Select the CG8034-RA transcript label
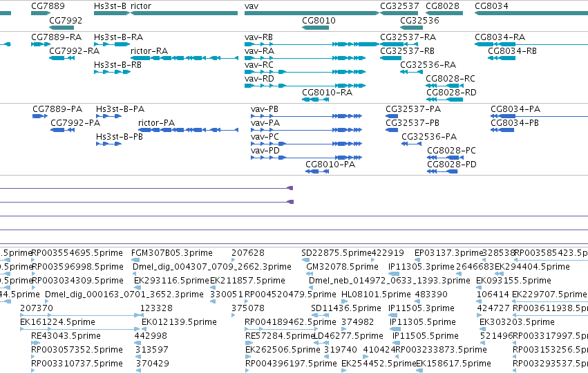This screenshot has height=374, width=588. click(500, 37)
